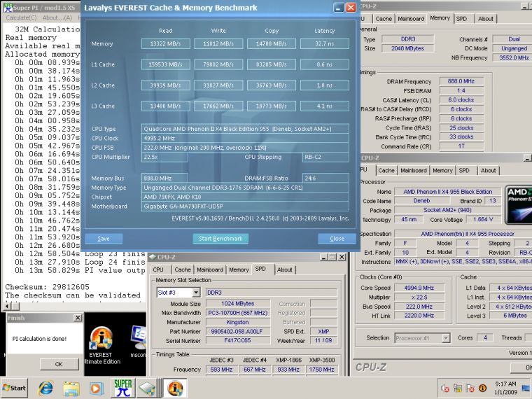Open the Calculate(C) menu in Super PI
The height and width of the screenshot is (399, 532).
pyautogui.click(x=21, y=17)
